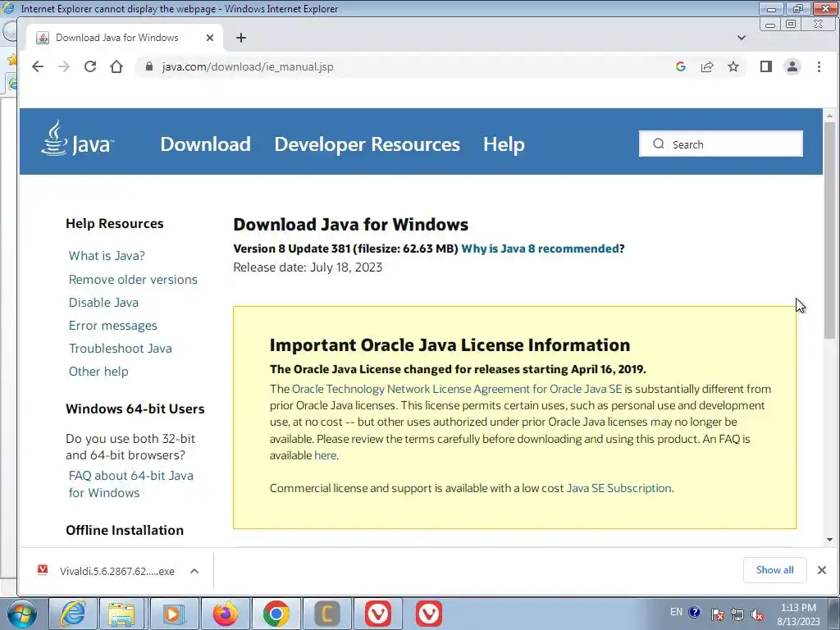Open the Download menu in Java header
Viewport: 840px width, 630px height.
coord(205,144)
